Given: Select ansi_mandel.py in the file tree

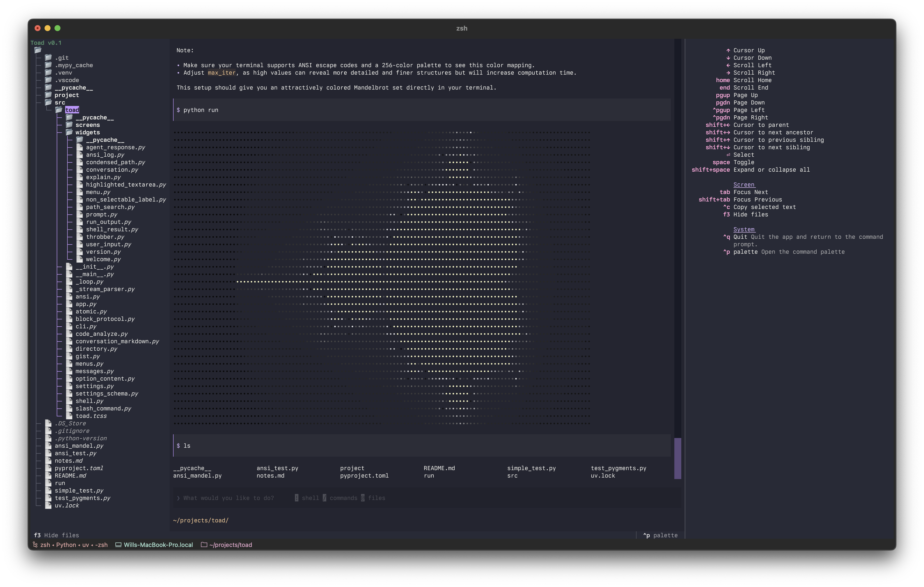Looking at the screenshot, I should tap(79, 446).
